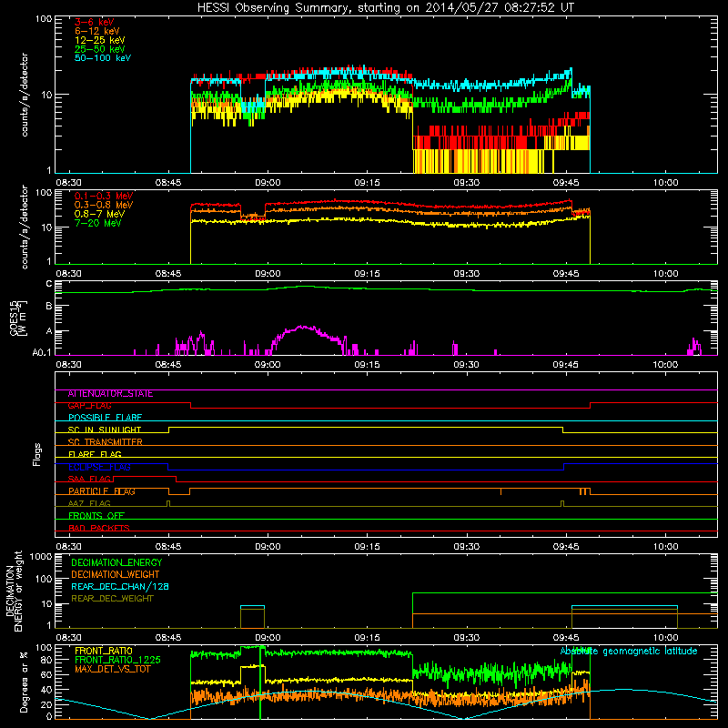Select the 3-6 keV legend label
This screenshot has width=728, height=728.
coord(95,22)
